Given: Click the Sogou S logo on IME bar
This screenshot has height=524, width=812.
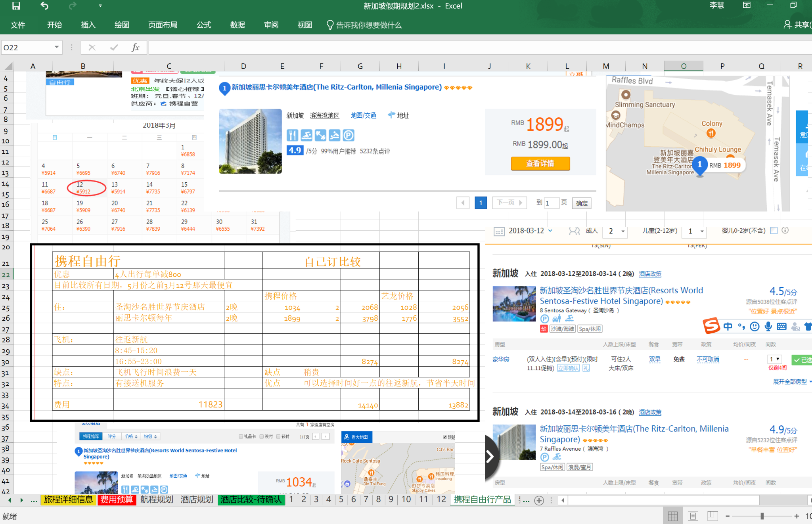Looking at the screenshot, I should pyautogui.click(x=711, y=326).
